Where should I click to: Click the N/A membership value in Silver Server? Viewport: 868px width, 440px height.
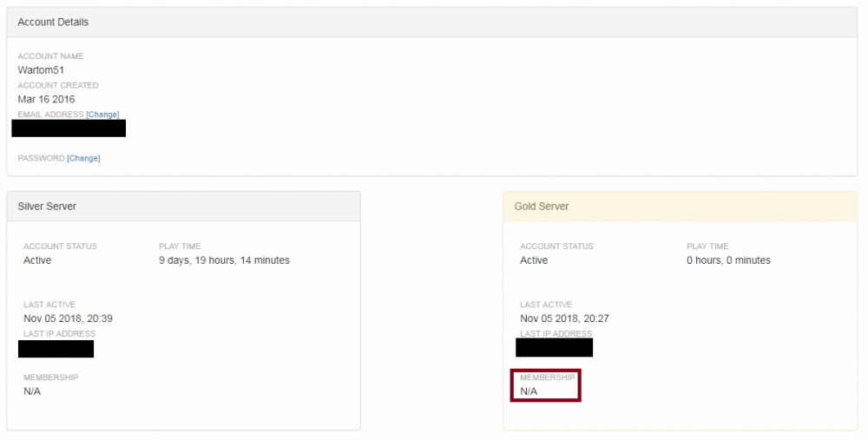point(32,392)
